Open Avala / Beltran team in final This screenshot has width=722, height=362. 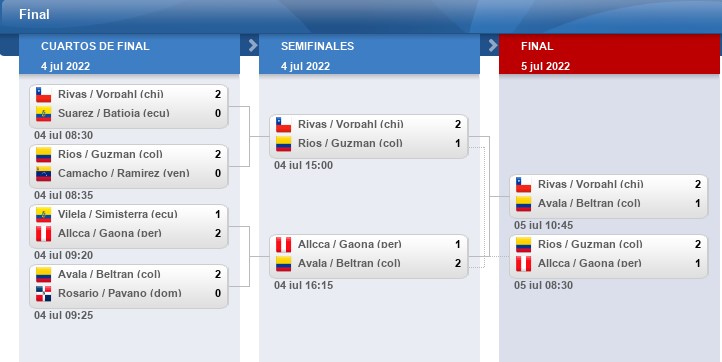589,203
